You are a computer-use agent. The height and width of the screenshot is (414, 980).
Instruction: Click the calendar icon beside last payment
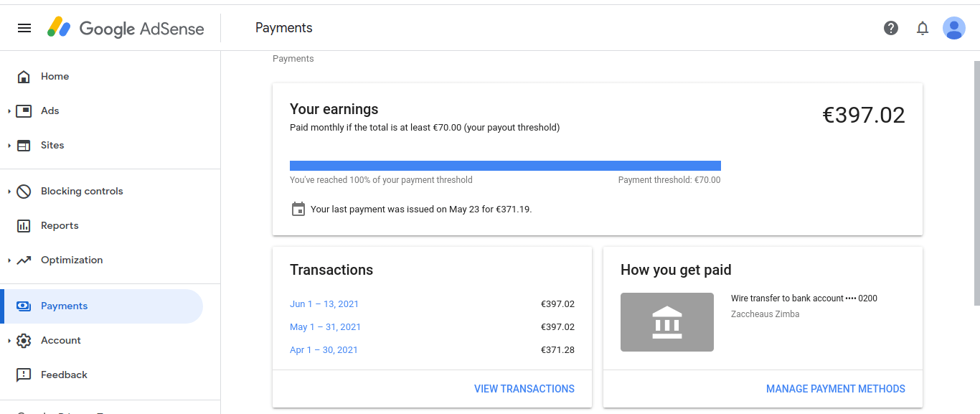click(x=298, y=209)
